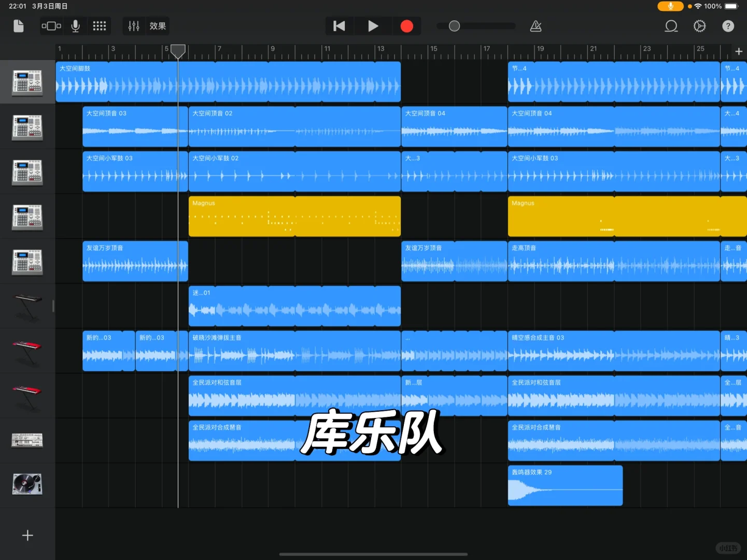Viewport: 747px width, 560px height.
Task: Start playback with the play button
Action: pyautogui.click(x=373, y=26)
